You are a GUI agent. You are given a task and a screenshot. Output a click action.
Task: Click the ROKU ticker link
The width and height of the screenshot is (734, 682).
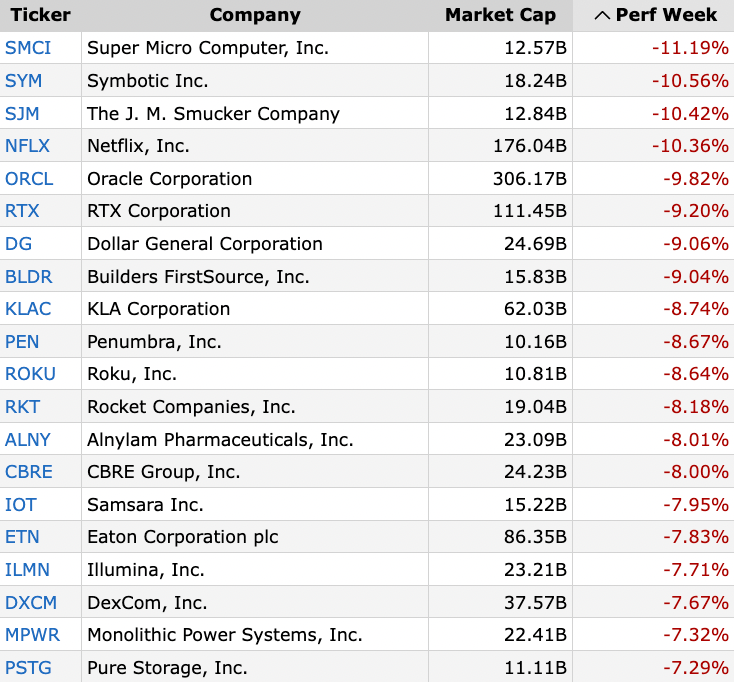pos(30,374)
